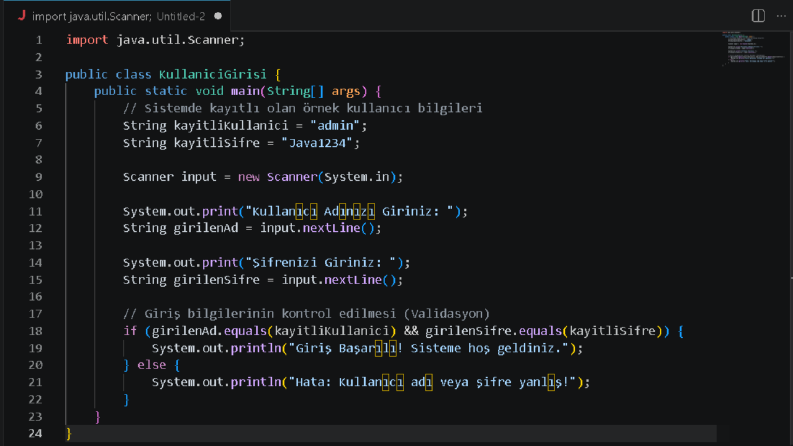Split the editor with the split-editor icon
Screen dimensions: 793x446
click(758, 16)
